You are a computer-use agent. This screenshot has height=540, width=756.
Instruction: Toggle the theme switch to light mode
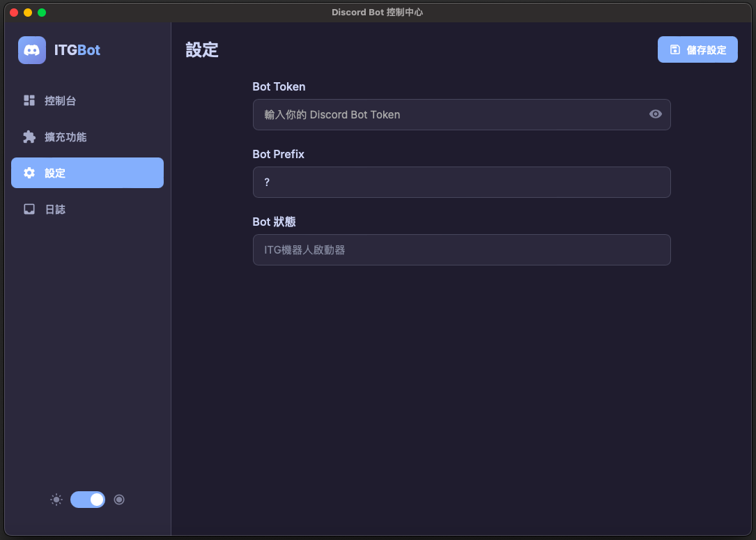[88, 500]
